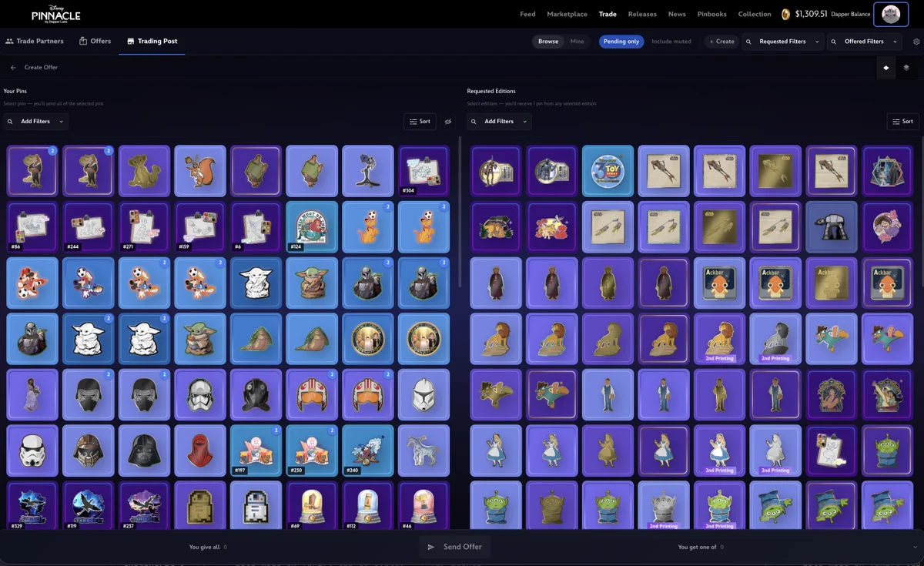Select the pin numbered #69
The image size is (924, 566).
point(312,506)
